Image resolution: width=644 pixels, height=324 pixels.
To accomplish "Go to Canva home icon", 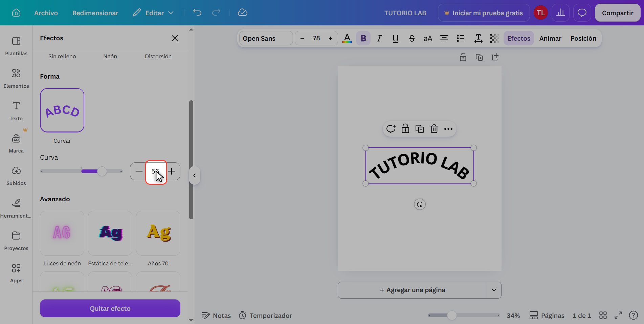I will tap(16, 13).
